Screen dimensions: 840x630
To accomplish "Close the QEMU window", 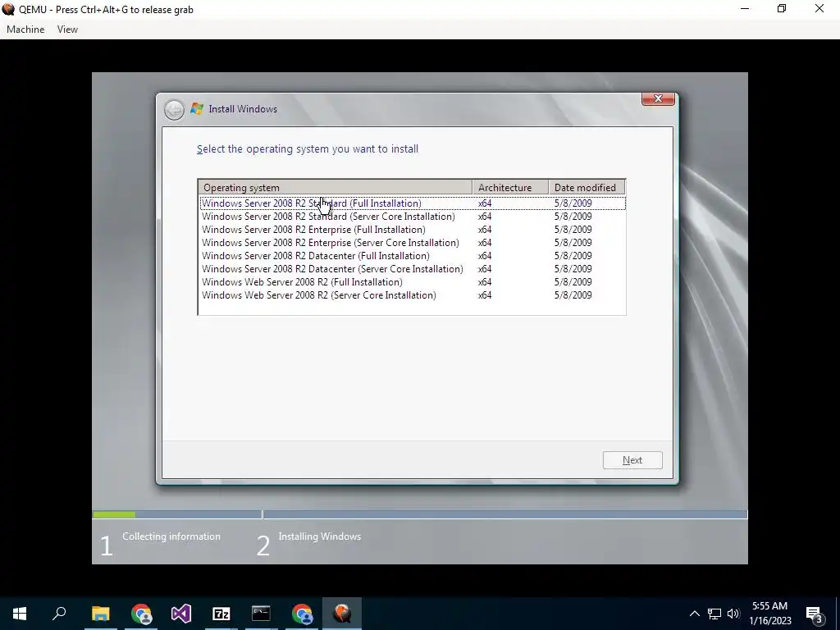I will 819,8.
